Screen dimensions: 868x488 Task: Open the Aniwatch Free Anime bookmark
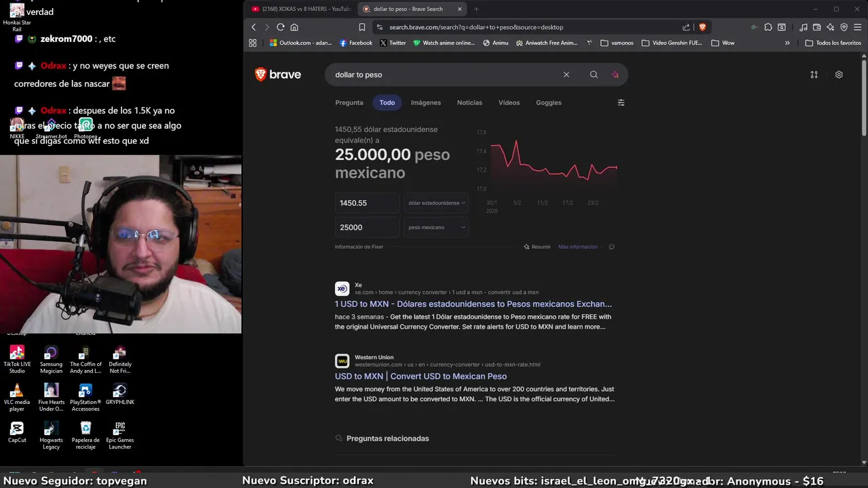[x=547, y=43]
